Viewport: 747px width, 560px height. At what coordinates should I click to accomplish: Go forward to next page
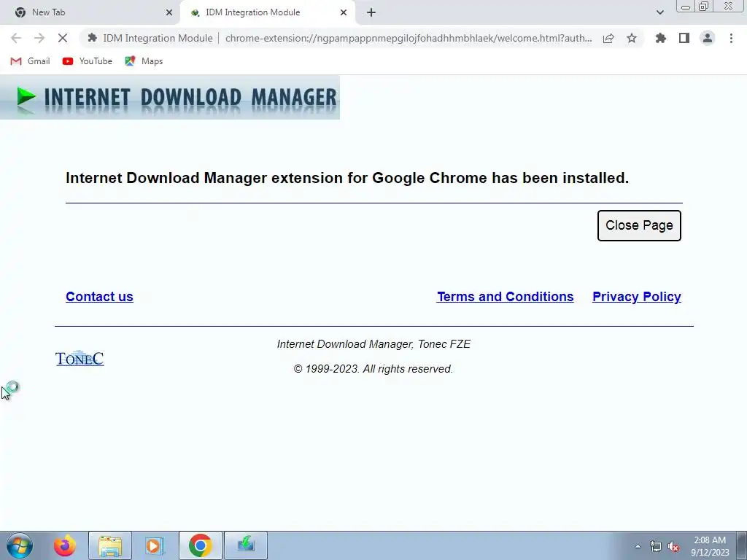[39, 38]
